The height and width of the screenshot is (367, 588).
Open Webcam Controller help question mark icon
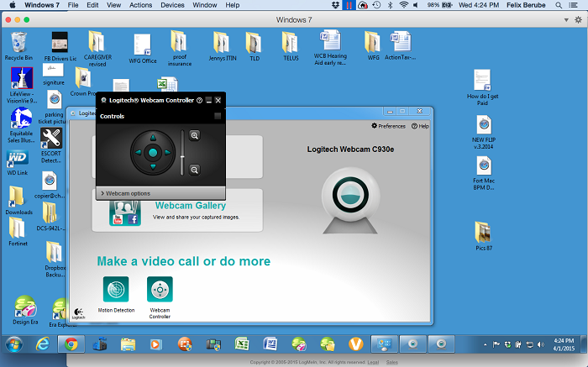click(x=200, y=100)
